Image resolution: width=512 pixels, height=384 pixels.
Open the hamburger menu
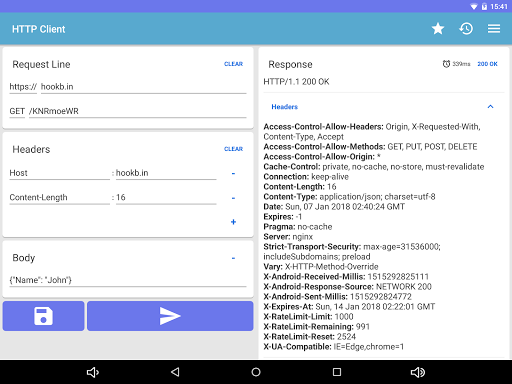click(x=494, y=29)
